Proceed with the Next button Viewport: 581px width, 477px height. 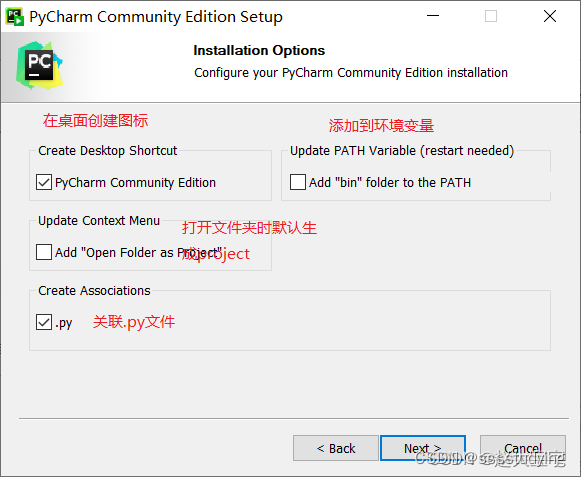tap(423, 448)
